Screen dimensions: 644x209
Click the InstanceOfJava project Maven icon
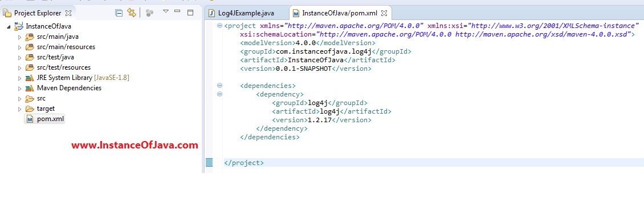click(19, 26)
